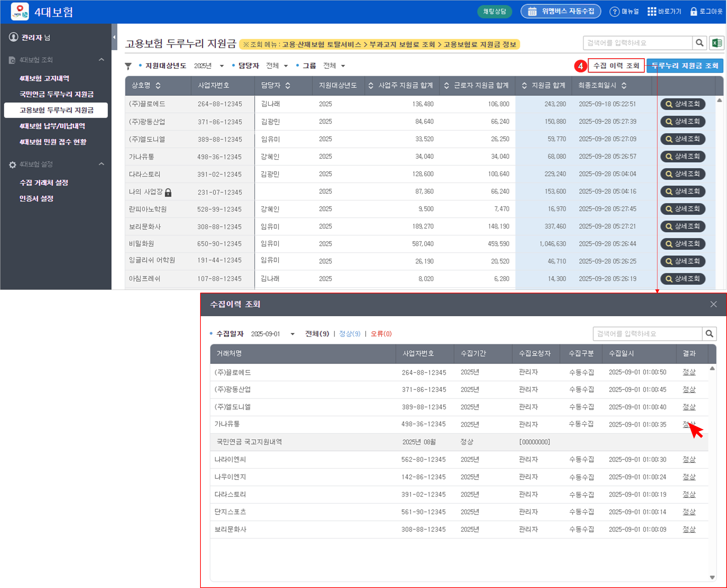
Task: Click the 로그아웃 lock icon
Action: pyautogui.click(x=693, y=12)
